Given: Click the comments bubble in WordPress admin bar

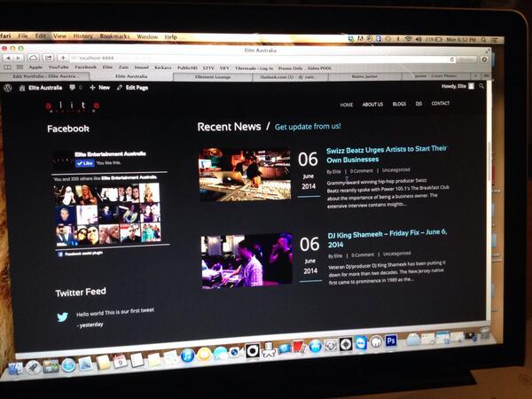Looking at the screenshot, I should 73,88.
